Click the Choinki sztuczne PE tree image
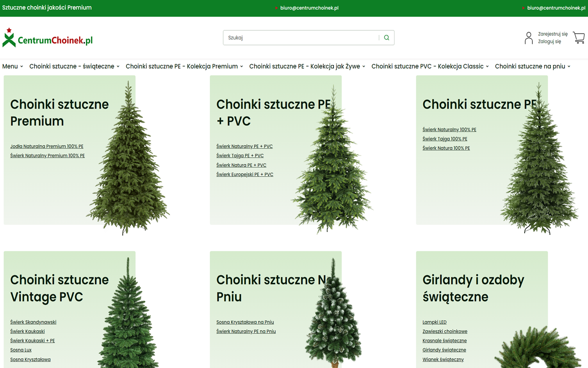This screenshot has height=368, width=588. point(539,158)
